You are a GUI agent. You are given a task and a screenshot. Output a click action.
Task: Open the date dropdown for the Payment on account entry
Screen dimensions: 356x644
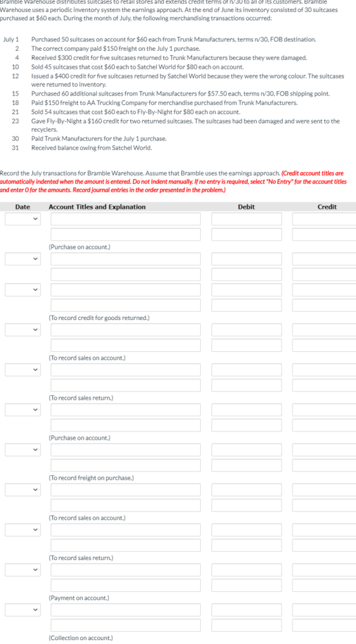tap(22, 570)
